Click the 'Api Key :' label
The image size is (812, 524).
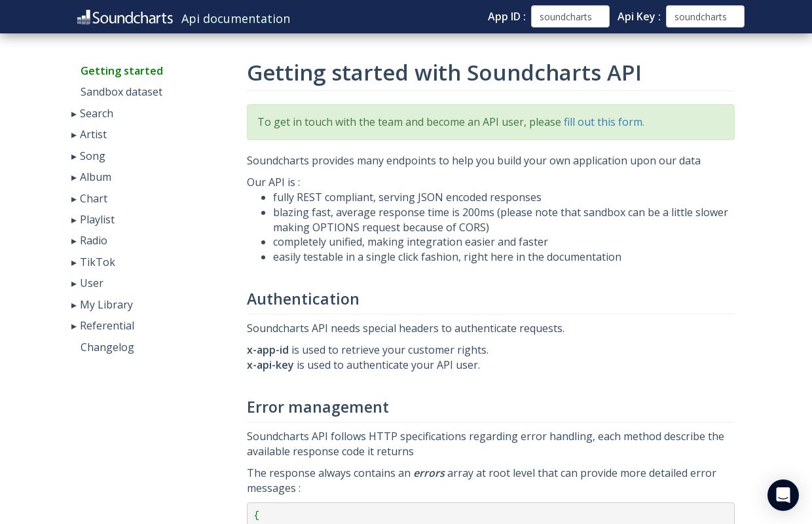[x=639, y=16]
